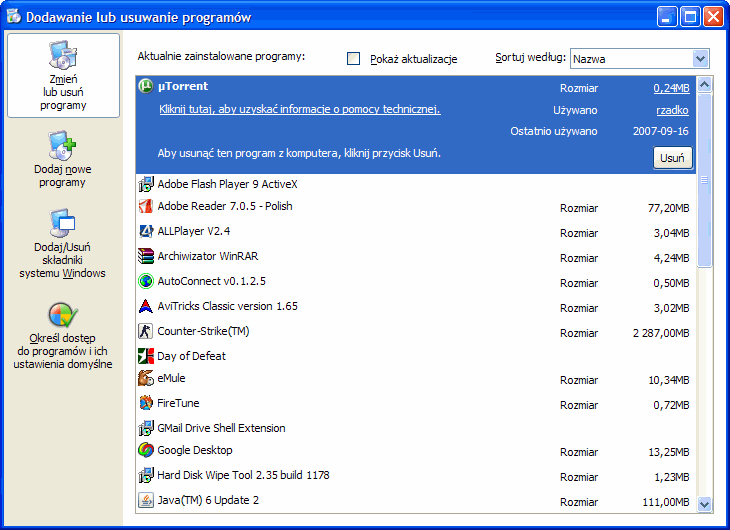Open the µTorrent technical support info link
Screen dimensions: 730x530
pyautogui.click(x=299, y=109)
